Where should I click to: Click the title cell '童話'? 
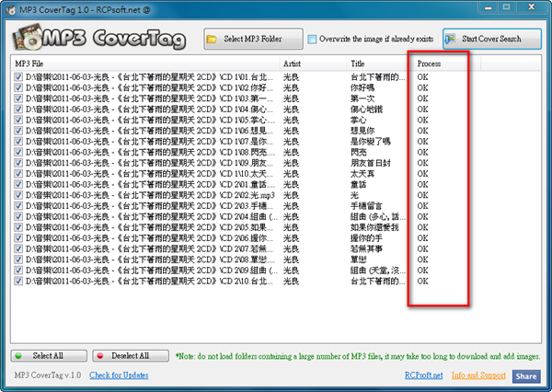pos(359,184)
